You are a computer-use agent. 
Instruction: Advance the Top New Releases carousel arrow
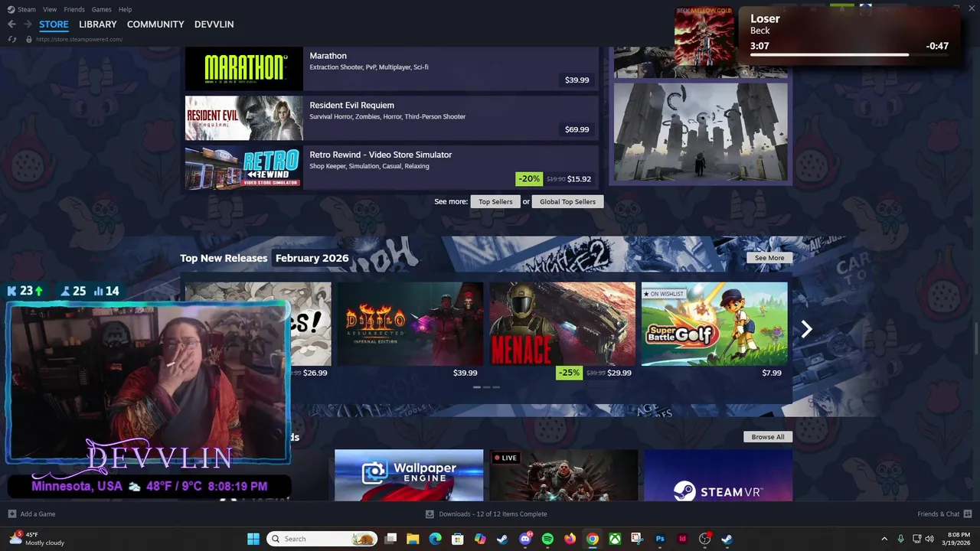[806, 329]
